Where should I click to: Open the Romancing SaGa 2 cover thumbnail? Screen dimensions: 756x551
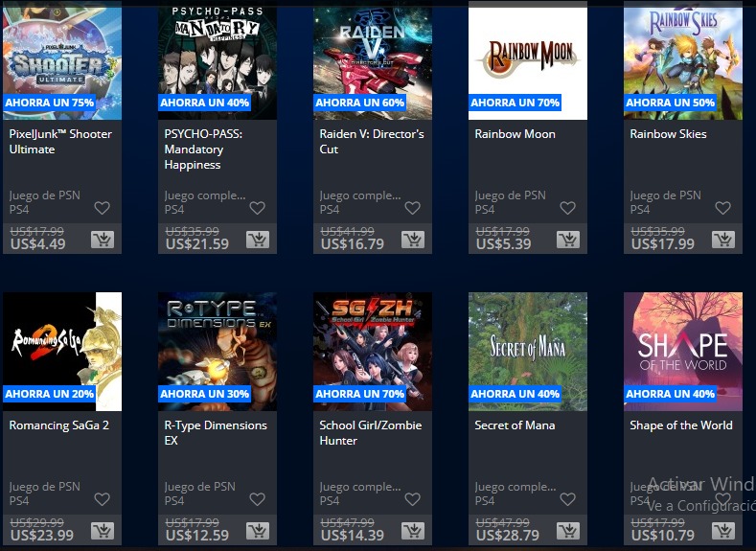pos(62,352)
